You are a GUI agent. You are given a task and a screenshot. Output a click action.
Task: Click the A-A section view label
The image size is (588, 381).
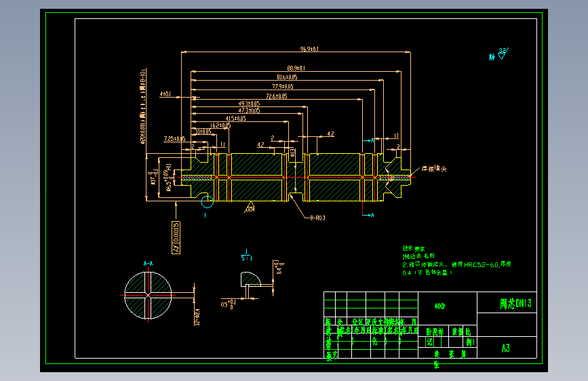click(148, 264)
